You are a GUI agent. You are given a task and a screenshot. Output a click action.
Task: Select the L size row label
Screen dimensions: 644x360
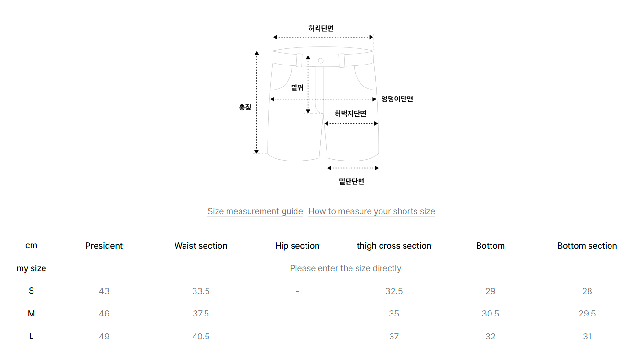point(32,336)
